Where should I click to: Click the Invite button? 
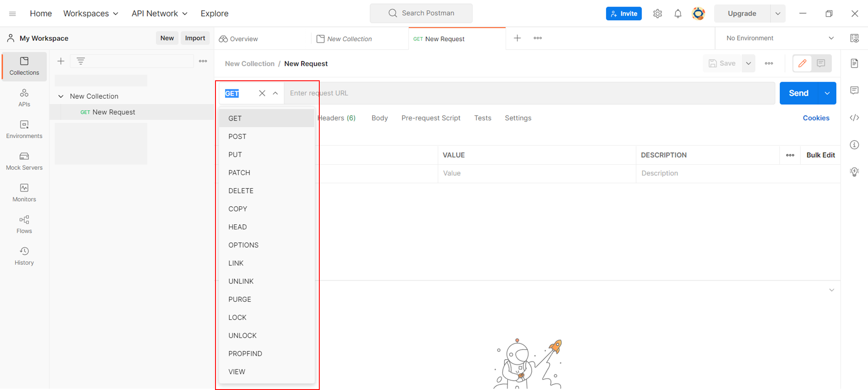coord(624,13)
